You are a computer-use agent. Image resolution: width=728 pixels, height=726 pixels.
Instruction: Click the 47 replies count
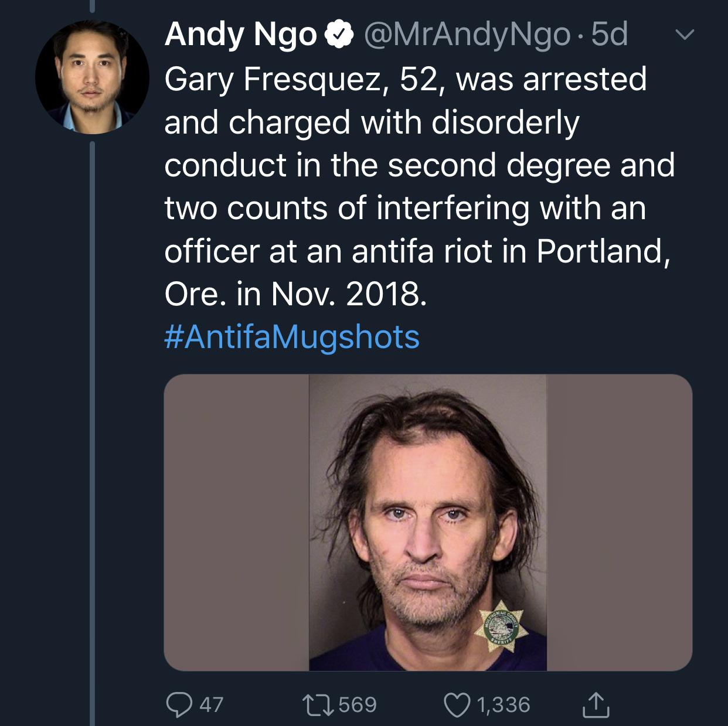click(x=211, y=704)
